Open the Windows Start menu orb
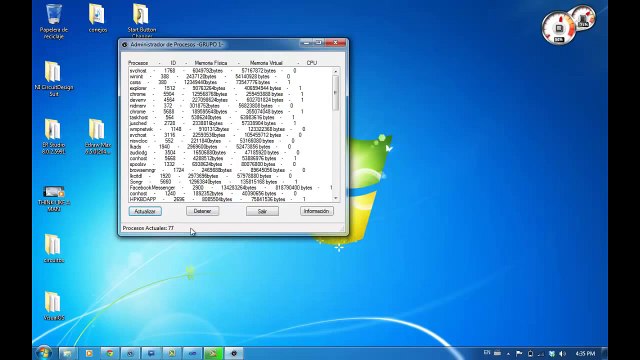 (44, 353)
